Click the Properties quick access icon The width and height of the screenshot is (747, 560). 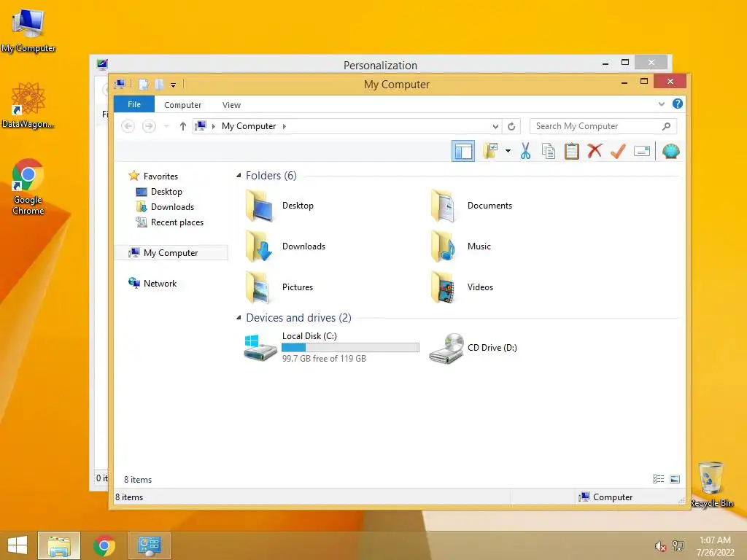pyautogui.click(x=144, y=85)
